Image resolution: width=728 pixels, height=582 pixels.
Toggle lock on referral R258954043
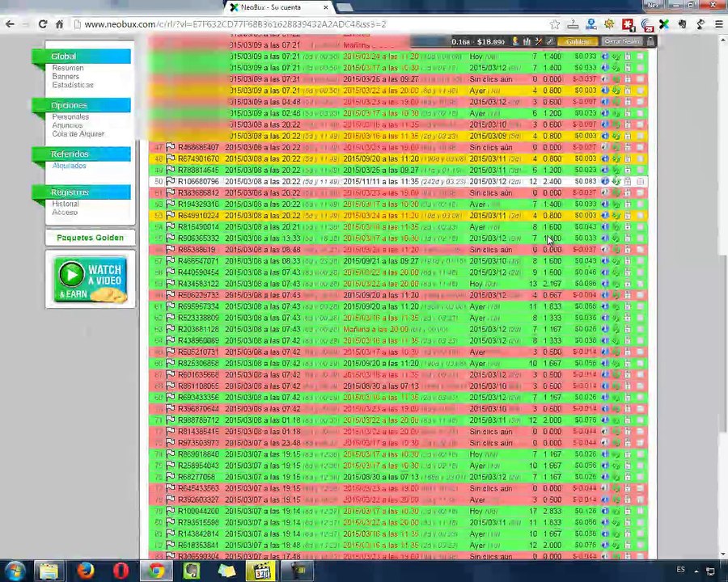[628, 466]
